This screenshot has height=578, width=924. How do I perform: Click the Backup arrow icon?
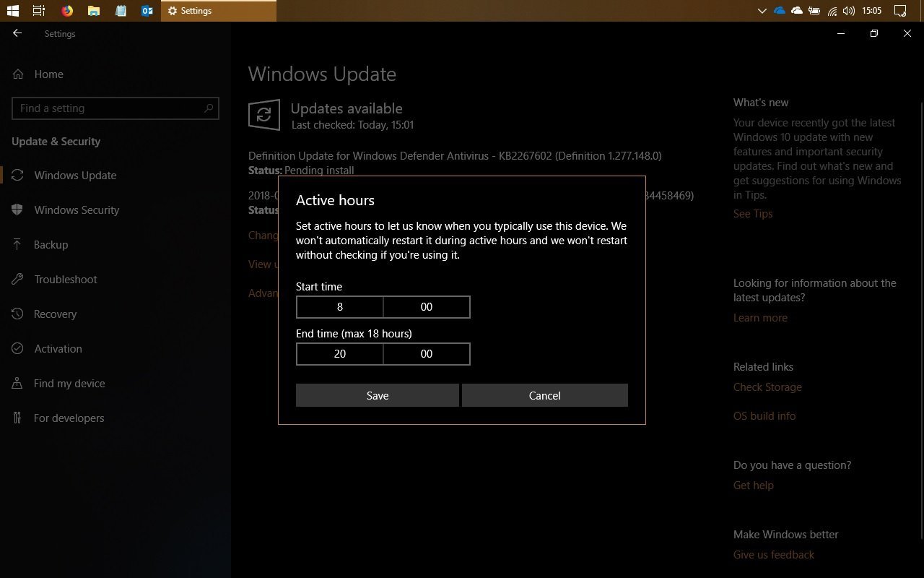pos(18,245)
